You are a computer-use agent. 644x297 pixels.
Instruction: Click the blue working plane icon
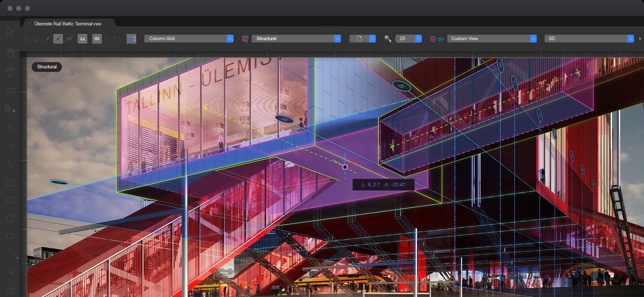(x=441, y=39)
